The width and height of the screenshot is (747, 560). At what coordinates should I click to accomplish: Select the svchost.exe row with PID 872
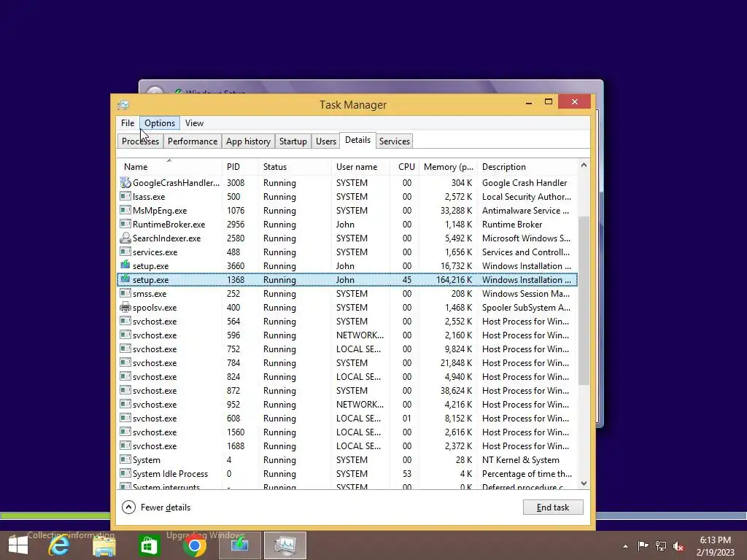(347, 390)
